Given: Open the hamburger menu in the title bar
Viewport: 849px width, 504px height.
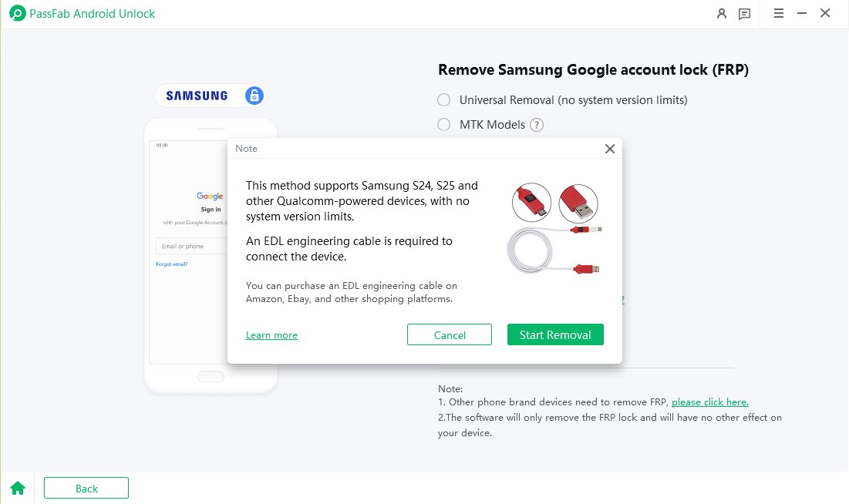Looking at the screenshot, I should 778,13.
